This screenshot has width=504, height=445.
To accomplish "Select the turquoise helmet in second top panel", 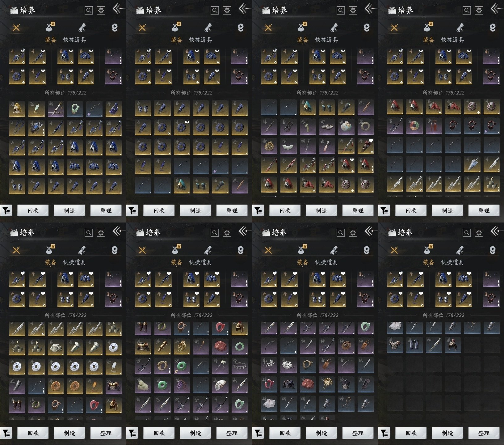I will (182, 185).
